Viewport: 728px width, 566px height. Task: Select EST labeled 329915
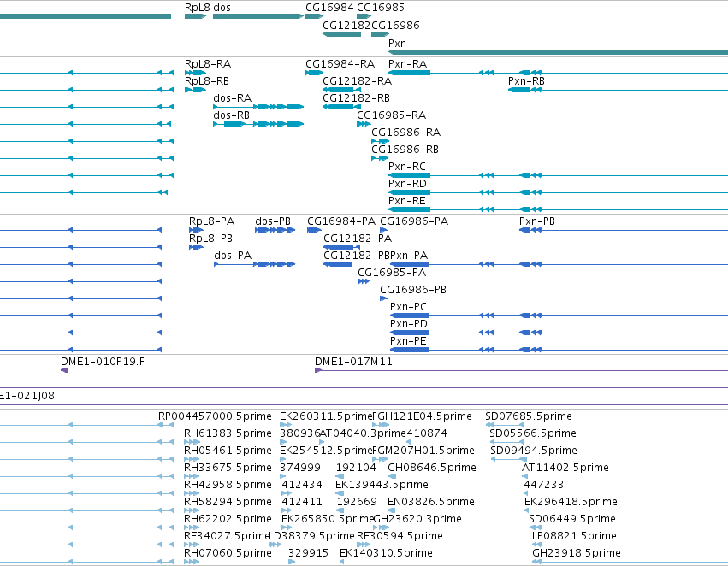tap(308, 553)
